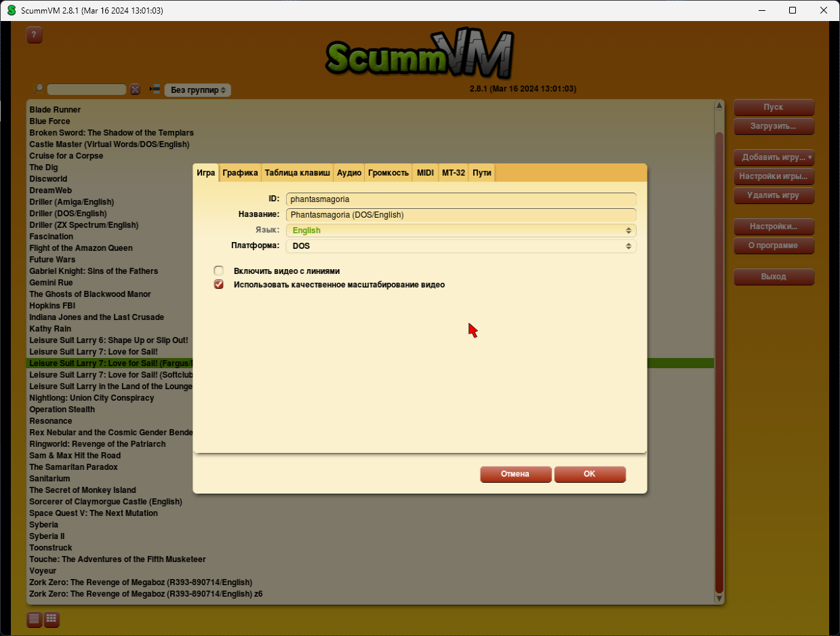Image resolution: width=840 pixels, height=636 pixels.
Task: Click the Отмена cancel button
Action: [x=515, y=474]
